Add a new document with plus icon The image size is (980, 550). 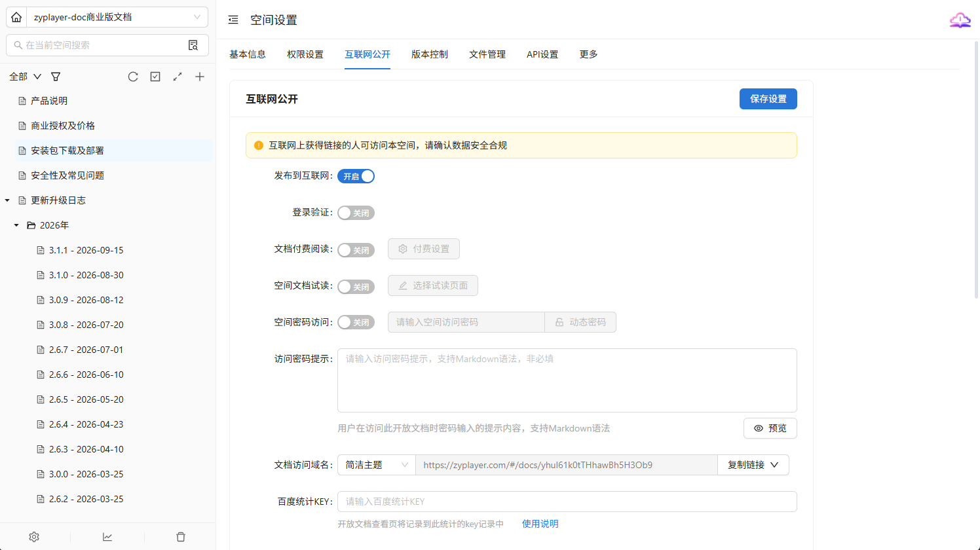(x=200, y=77)
